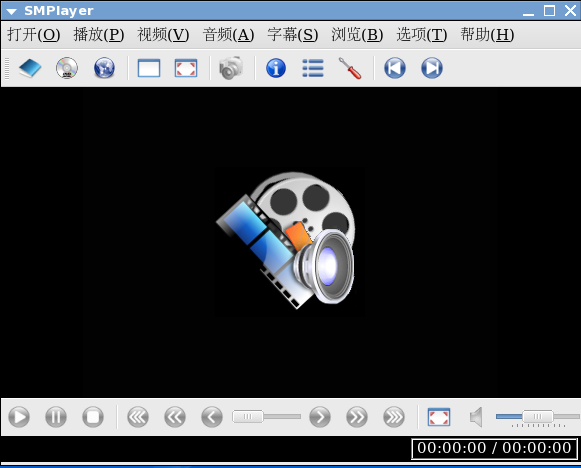Open the 帮助(H) menu
This screenshot has height=468, width=581.
coord(487,35)
